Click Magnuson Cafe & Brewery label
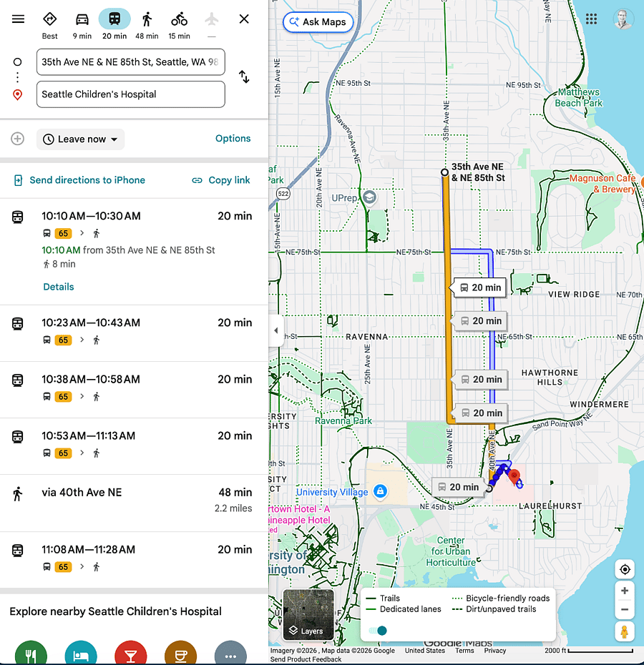 click(602, 184)
